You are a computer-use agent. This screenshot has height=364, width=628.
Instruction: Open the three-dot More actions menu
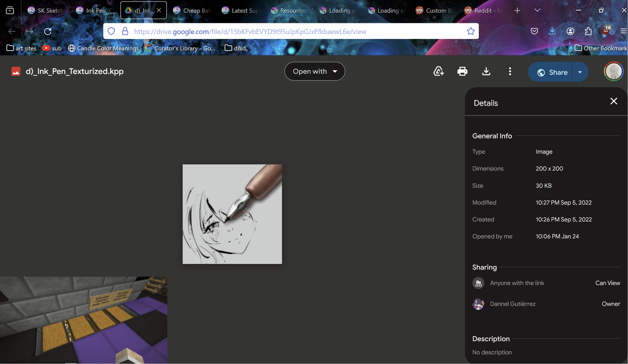click(510, 71)
